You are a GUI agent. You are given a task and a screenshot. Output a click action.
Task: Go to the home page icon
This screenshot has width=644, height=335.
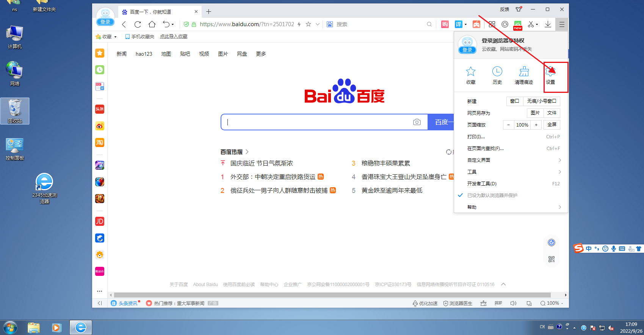tap(152, 24)
